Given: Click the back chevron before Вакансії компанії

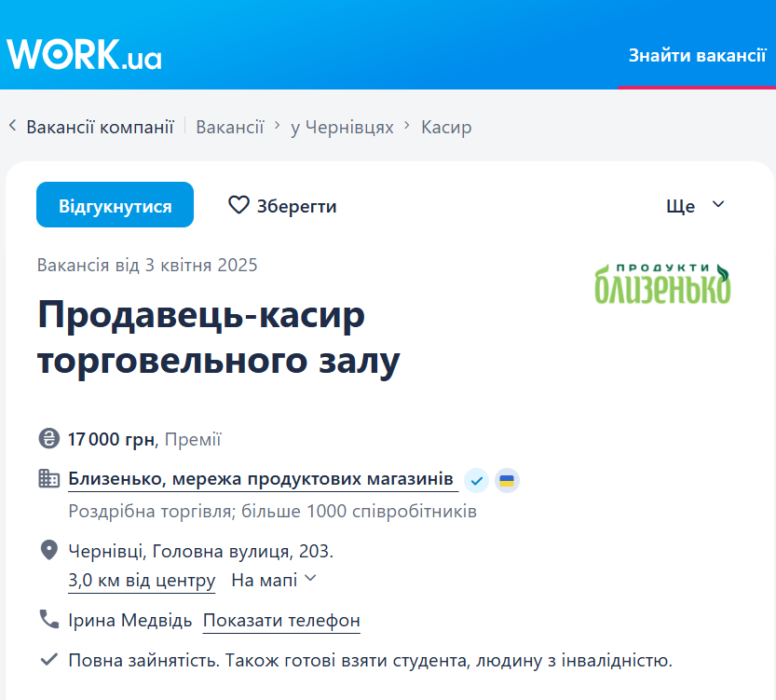Looking at the screenshot, I should click(x=13, y=126).
